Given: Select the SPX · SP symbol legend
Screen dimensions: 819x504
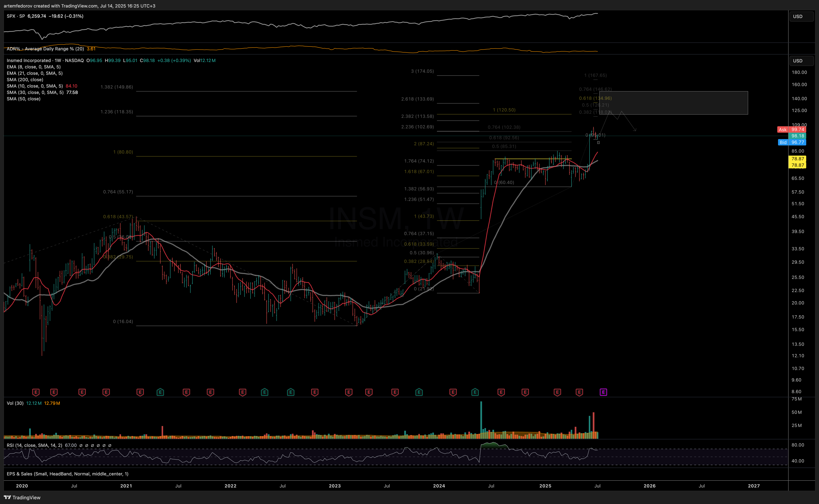Looking at the screenshot, I should [16, 16].
